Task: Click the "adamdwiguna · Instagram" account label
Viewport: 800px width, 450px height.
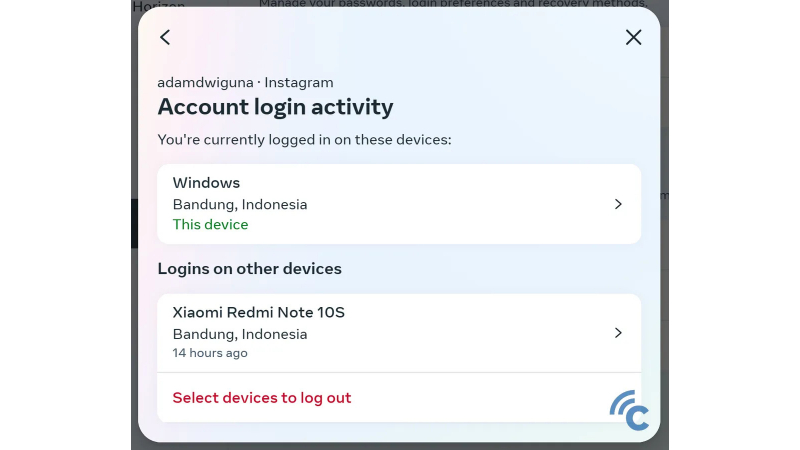Action: (x=245, y=82)
